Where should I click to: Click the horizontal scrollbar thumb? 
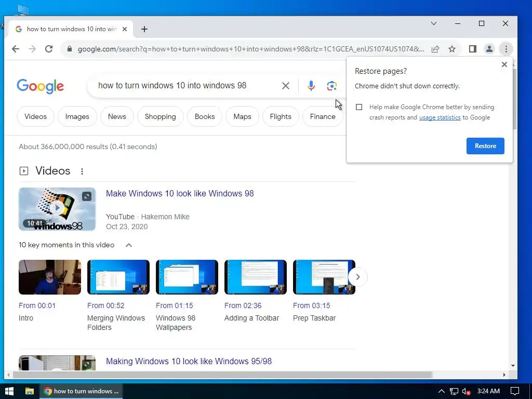point(222,375)
